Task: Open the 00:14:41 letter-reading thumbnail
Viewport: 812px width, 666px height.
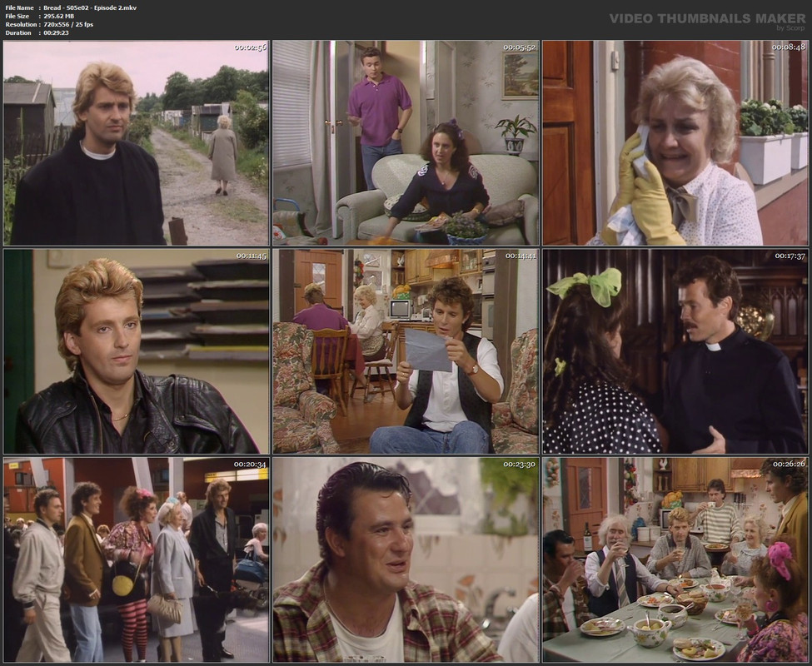Action: 406,351
